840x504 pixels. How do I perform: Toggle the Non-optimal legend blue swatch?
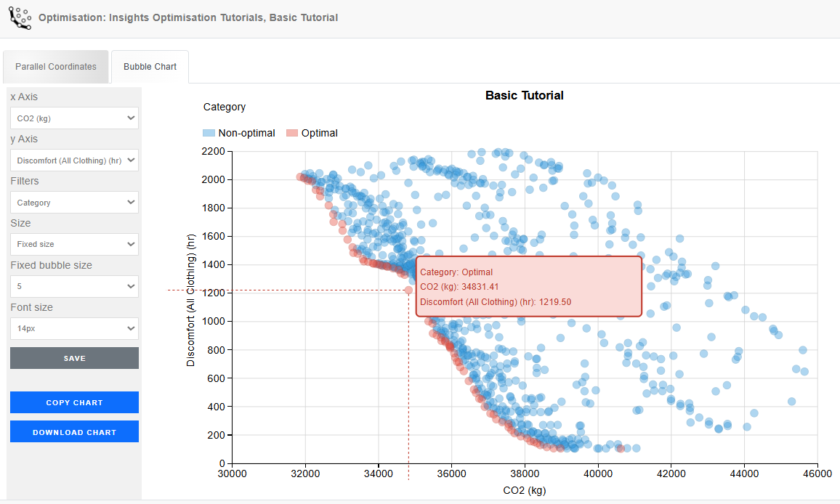click(x=209, y=133)
